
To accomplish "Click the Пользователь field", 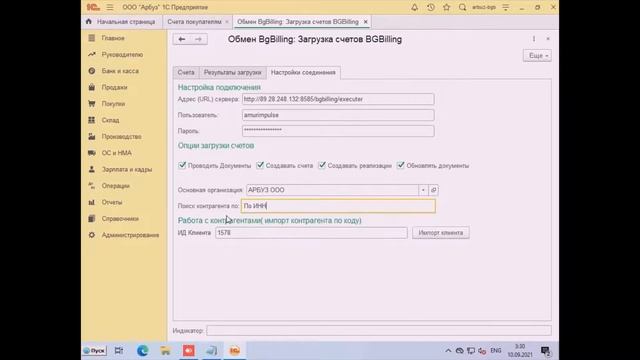I will click(338, 115).
